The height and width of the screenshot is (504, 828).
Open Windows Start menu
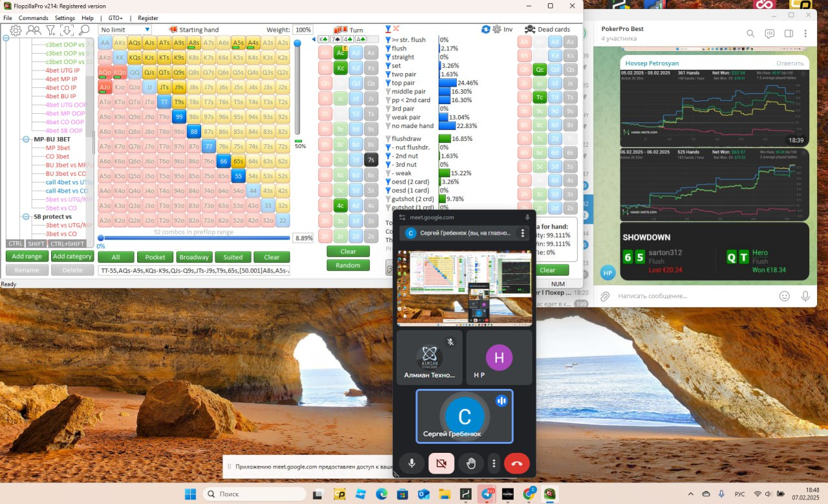(190, 494)
